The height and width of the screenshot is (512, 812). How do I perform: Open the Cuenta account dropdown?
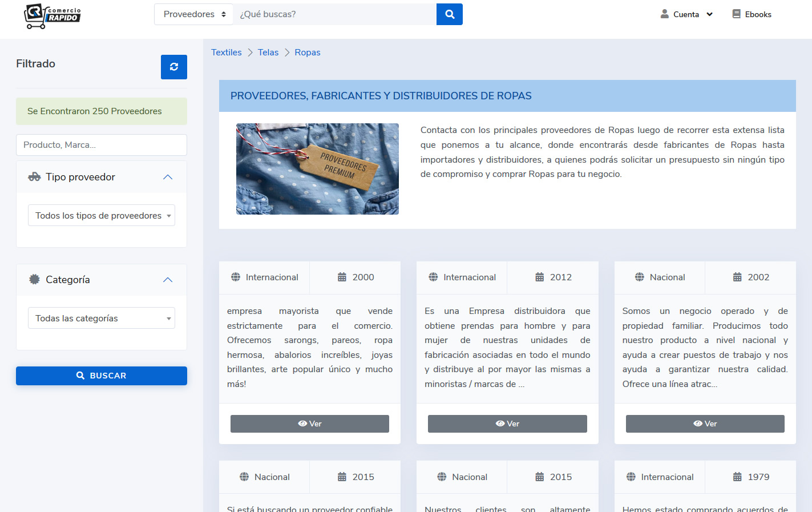(686, 14)
